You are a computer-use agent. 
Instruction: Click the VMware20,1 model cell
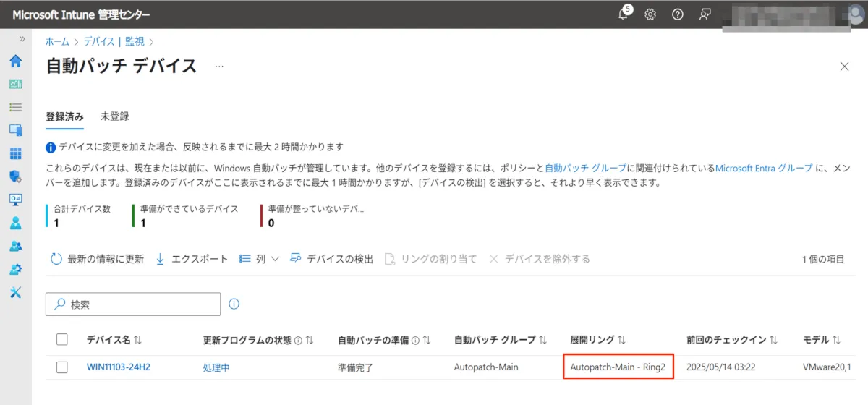[x=827, y=367]
